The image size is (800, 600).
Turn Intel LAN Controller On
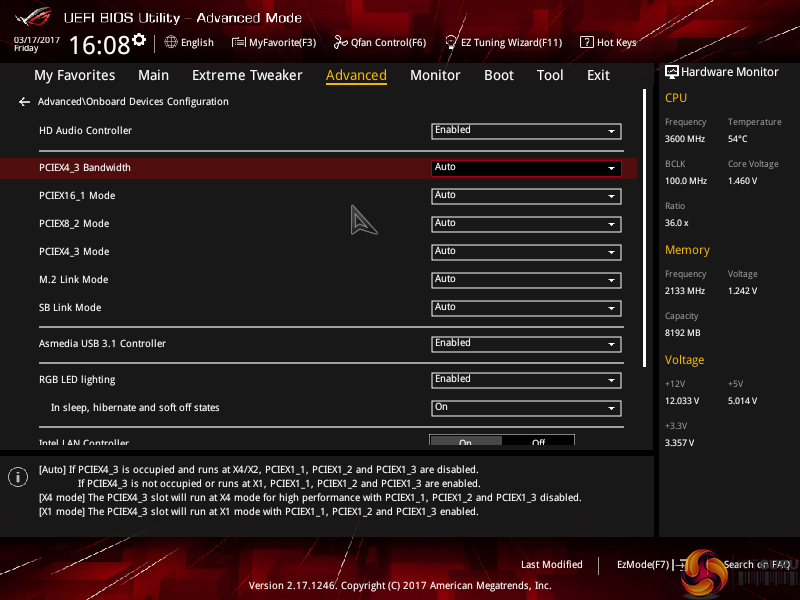coord(466,442)
